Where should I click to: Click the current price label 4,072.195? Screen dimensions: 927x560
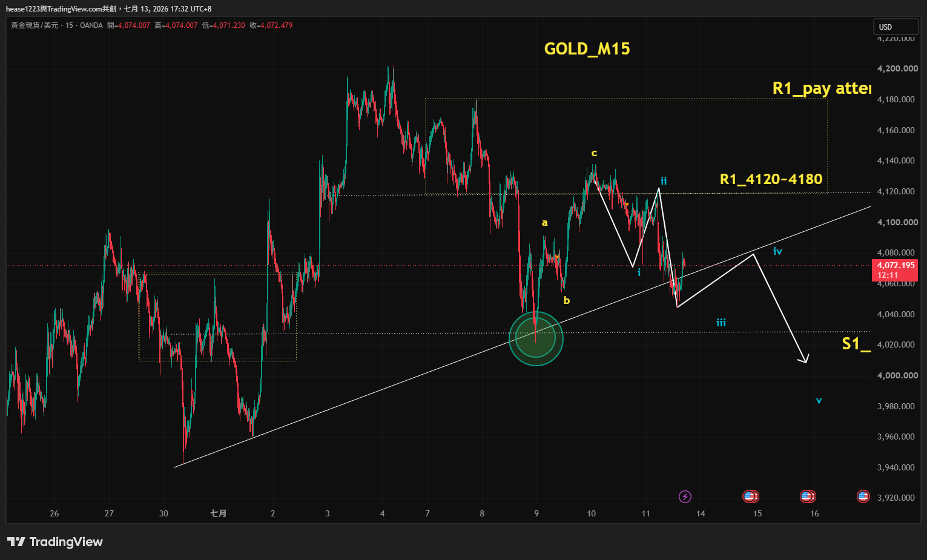(x=896, y=266)
